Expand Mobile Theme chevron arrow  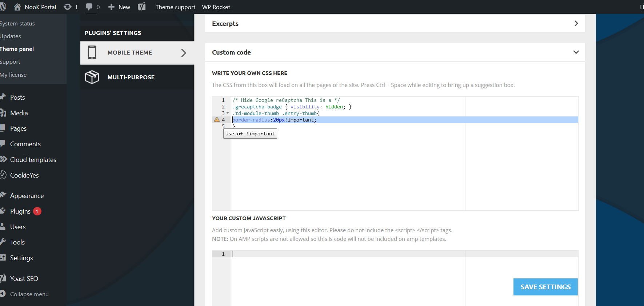184,53
